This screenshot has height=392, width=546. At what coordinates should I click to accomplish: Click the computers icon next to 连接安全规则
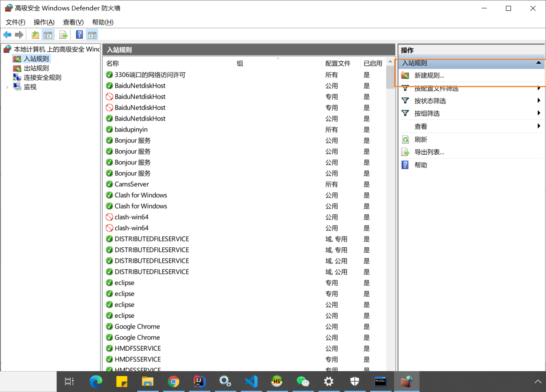(x=17, y=77)
